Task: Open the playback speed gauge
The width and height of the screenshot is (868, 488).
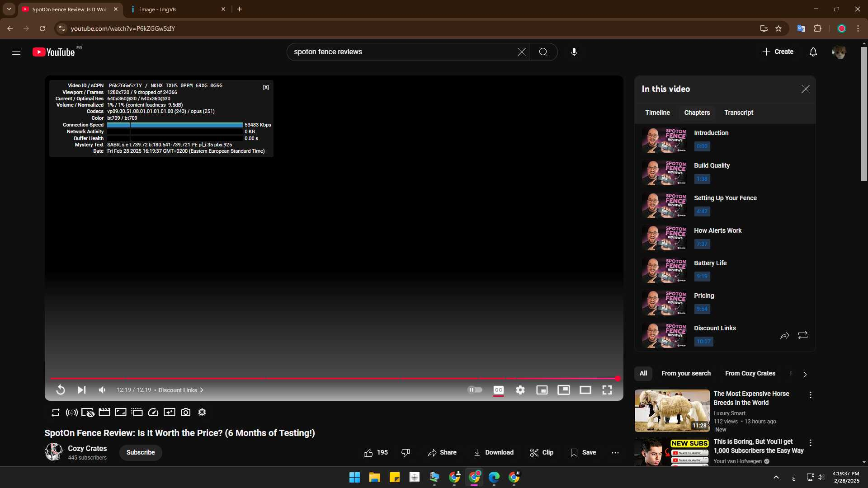Action: point(153,412)
